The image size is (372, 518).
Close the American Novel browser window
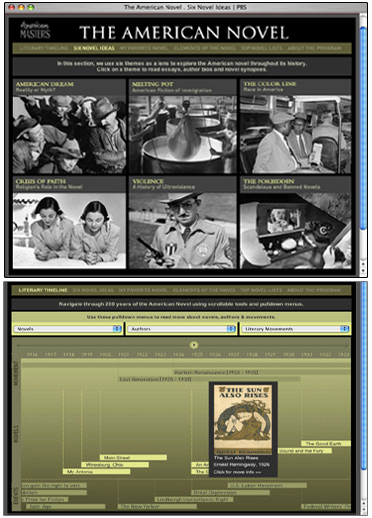tap(11, 7)
